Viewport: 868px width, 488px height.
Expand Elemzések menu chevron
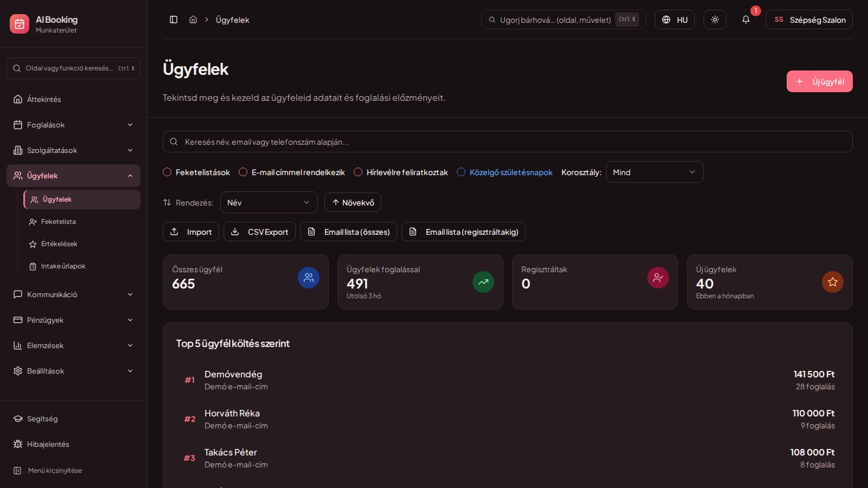point(130,345)
